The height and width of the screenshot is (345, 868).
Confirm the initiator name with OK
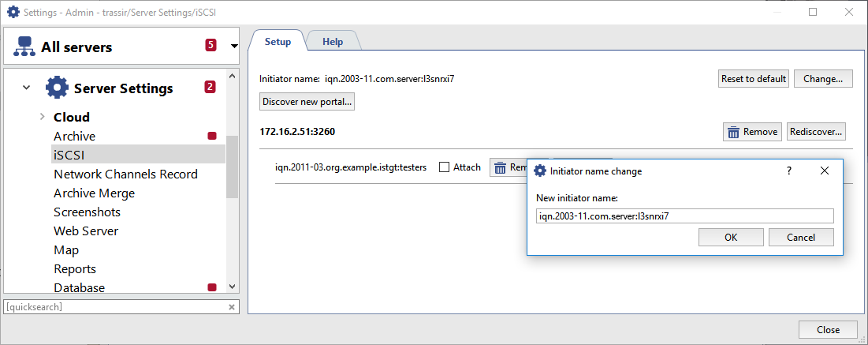[x=731, y=237]
